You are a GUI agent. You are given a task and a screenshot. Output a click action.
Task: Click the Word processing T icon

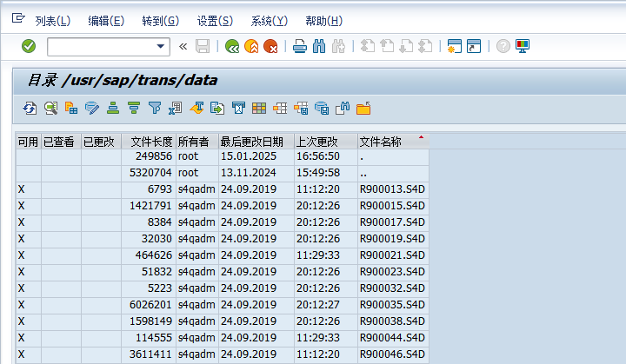pos(196,109)
